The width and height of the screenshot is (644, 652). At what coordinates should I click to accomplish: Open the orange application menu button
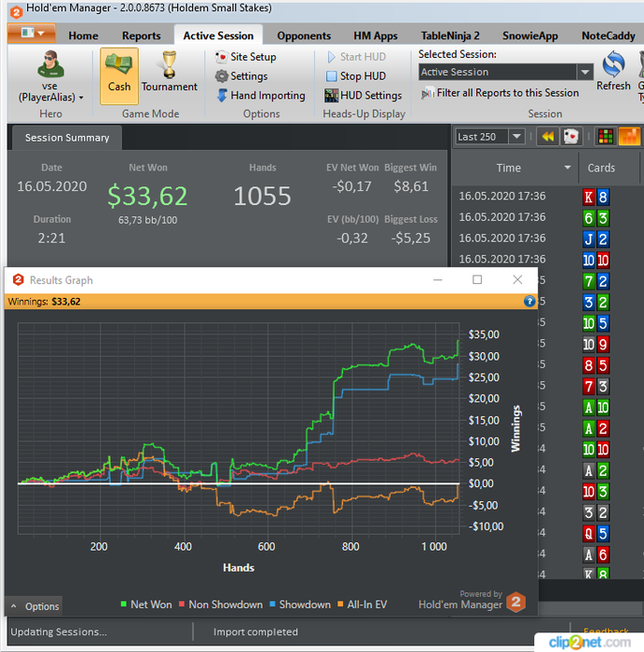point(31,33)
